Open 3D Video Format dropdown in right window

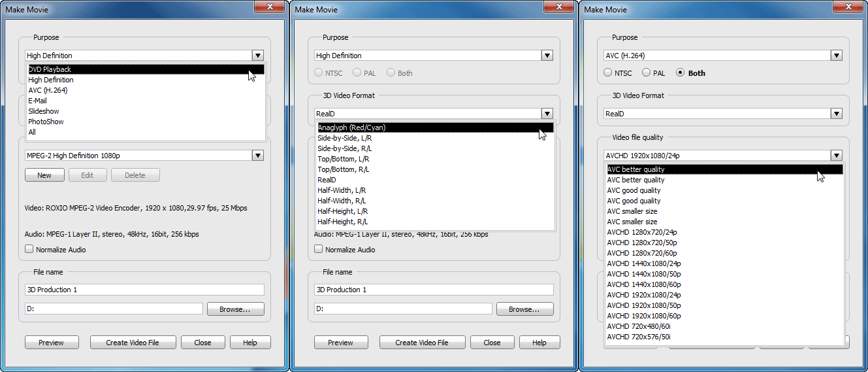[x=837, y=114]
